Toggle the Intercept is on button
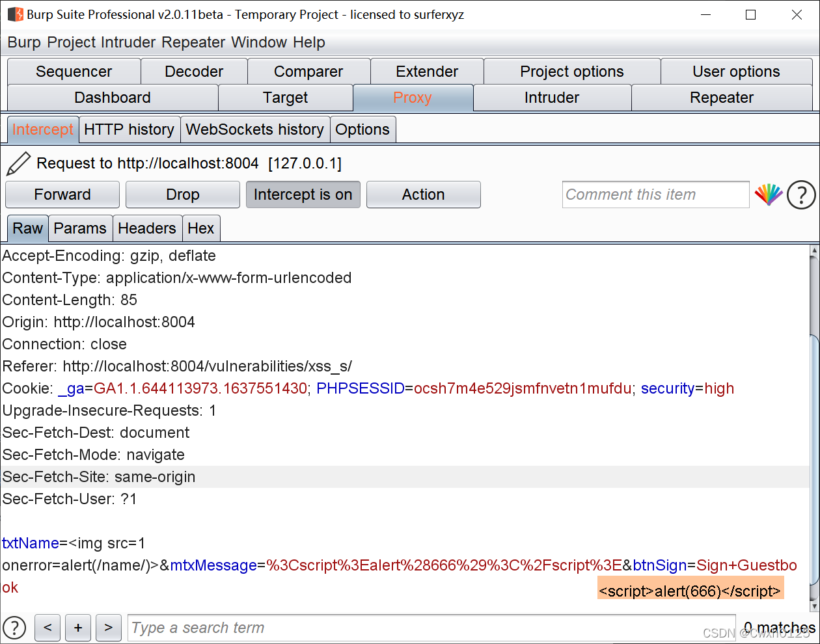820x644 pixels. click(303, 195)
